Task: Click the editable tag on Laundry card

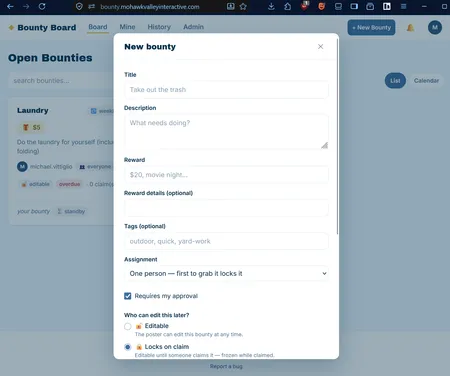Action: click(35, 184)
